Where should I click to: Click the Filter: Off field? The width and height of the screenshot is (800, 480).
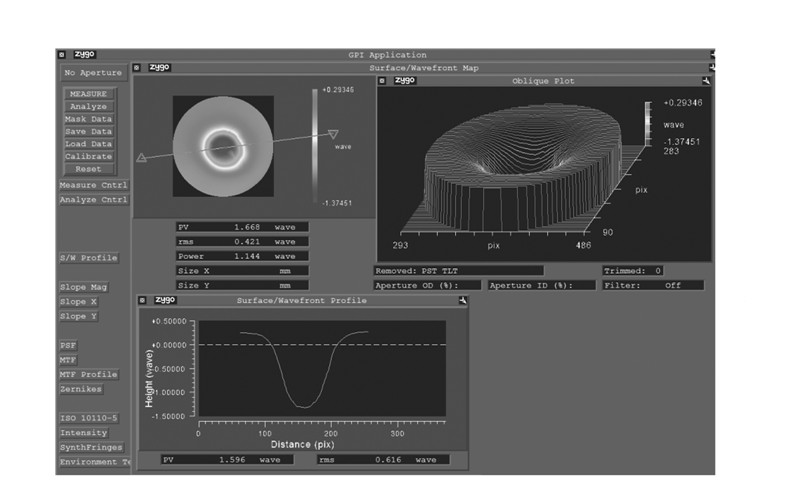(x=653, y=286)
